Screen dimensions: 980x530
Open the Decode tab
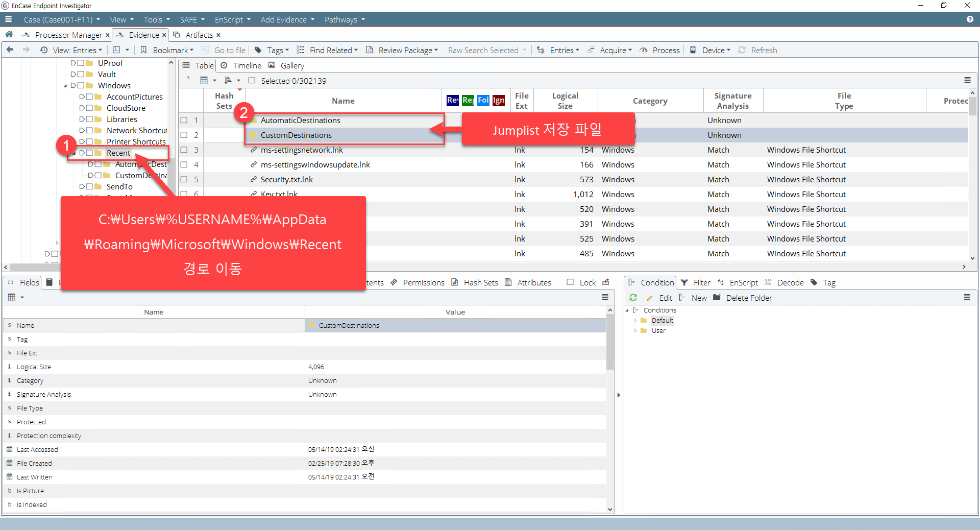[x=790, y=282]
